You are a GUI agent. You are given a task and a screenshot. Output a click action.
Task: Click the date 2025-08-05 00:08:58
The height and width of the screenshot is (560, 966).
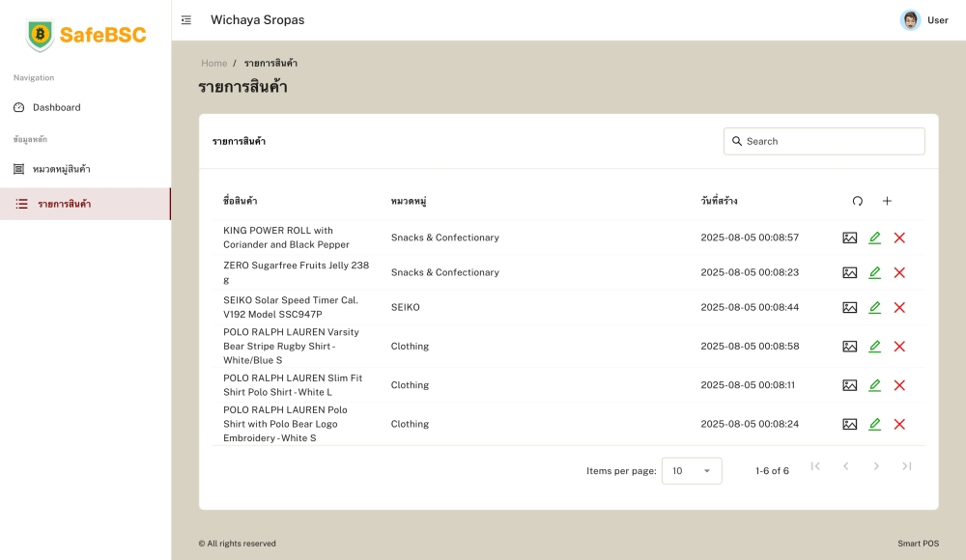coord(750,347)
